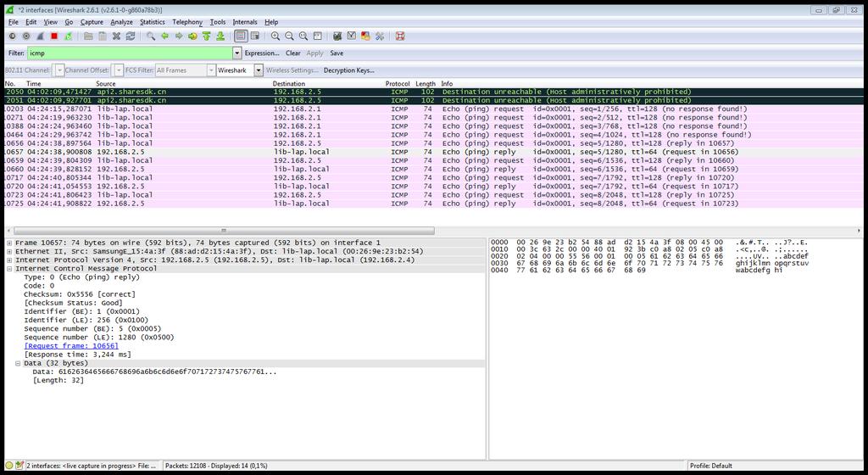
Task: Sort by the Protocol column header
Action: click(398, 84)
